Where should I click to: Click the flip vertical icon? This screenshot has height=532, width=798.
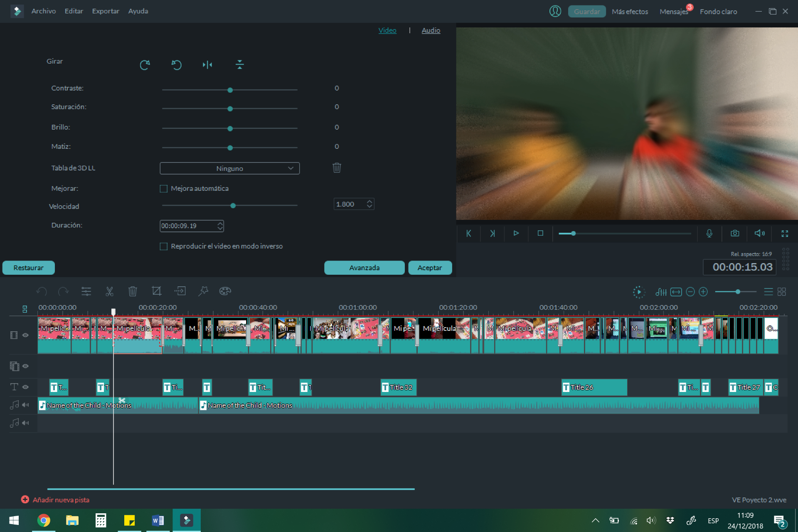(x=239, y=65)
